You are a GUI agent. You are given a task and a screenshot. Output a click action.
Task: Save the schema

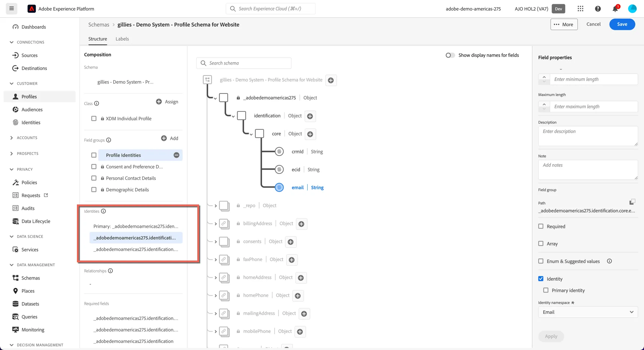(622, 24)
